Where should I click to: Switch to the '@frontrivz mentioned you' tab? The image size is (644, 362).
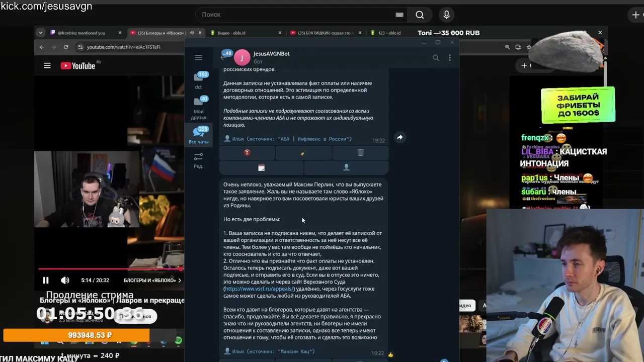point(82,33)
